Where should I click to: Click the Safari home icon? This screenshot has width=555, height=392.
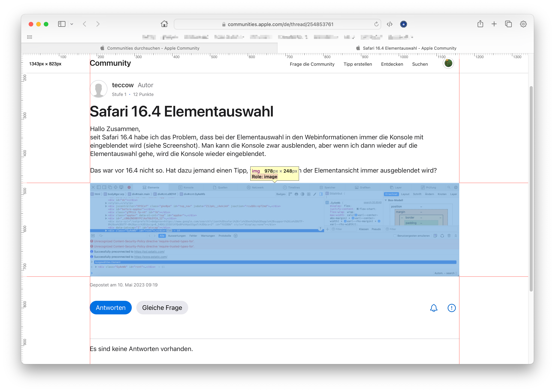pos(164,24)
